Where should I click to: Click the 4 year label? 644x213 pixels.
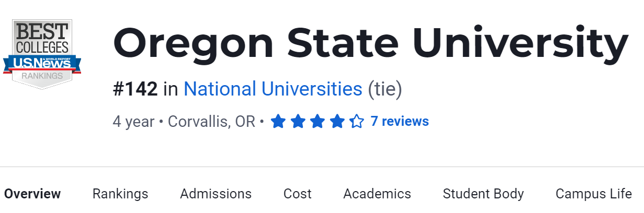[x=133, y=122]
